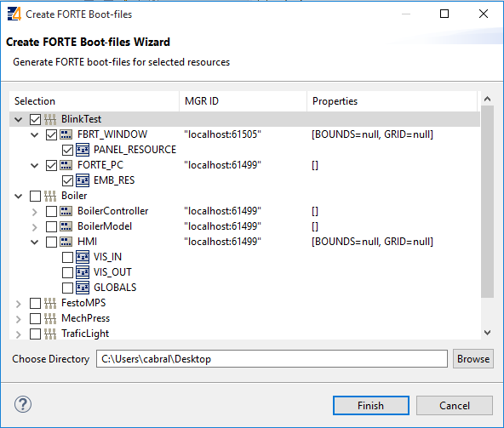Check the BoilerController checkbox
Image resolution: width=504 pixels, height=428 pixels.
(x=51, y=211)
